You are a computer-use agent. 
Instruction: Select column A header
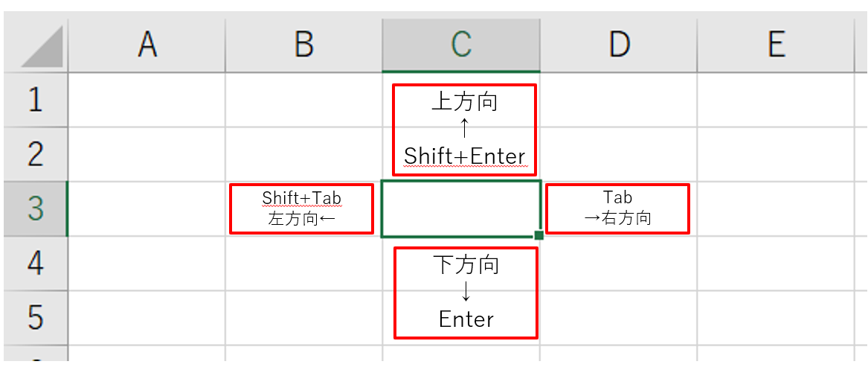[147, 46]
